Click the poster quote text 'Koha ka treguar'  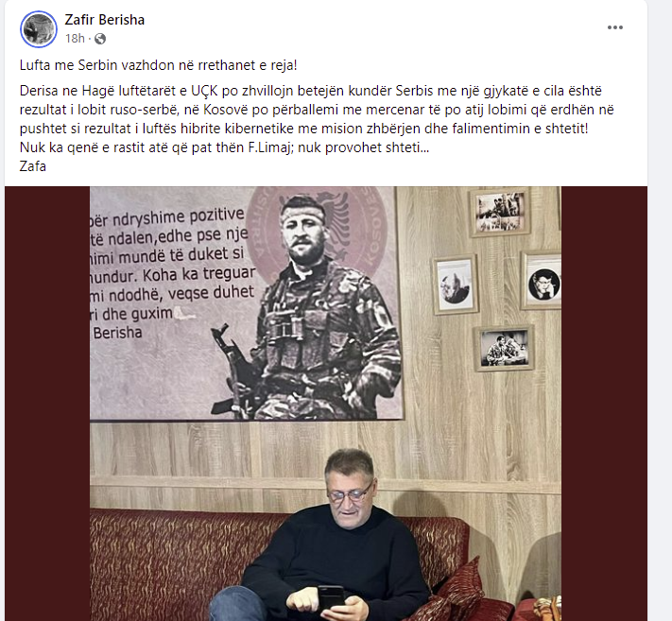click(x=198, y=274)
